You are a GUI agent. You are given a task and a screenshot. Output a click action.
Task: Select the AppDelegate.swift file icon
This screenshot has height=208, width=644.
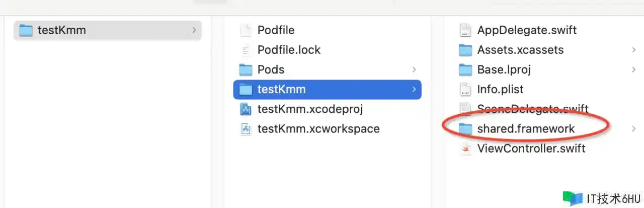[x=466, y=30]
